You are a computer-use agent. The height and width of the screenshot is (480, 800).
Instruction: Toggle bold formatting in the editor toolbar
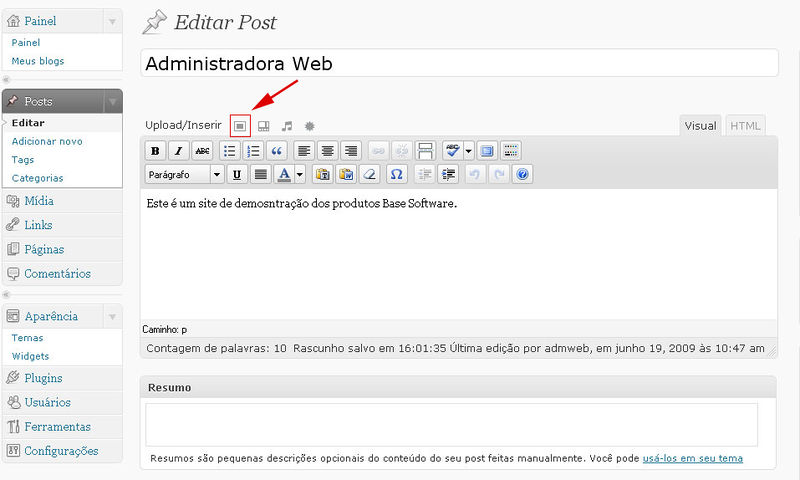155,151
